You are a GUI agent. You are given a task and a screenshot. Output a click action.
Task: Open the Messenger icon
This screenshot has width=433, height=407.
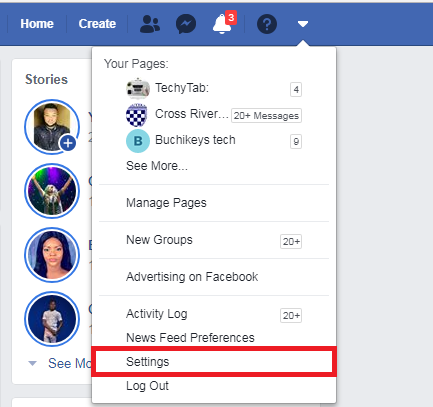[186, 24]
